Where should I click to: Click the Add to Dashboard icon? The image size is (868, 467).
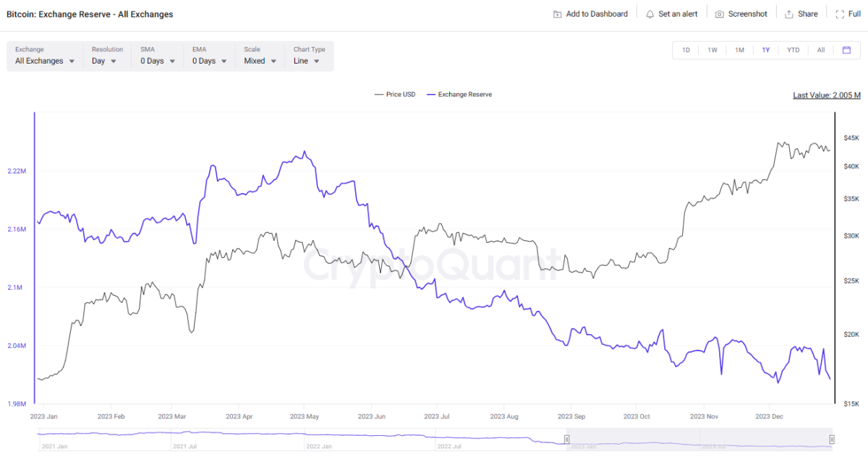[x=557, y=14]
